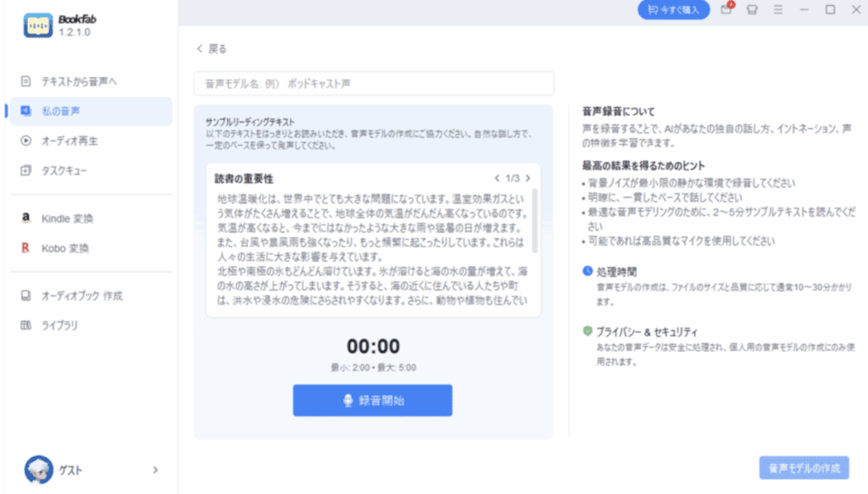Click the 音声モデル名 input field
This screenshot has height=494, width=868.
pos(373,84)
